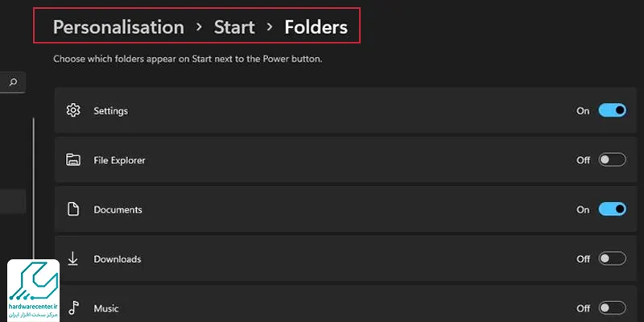This screenshot has height=322, width=644.
Task: Go back to Personalisation in breadcrumb
Action: 118,27
